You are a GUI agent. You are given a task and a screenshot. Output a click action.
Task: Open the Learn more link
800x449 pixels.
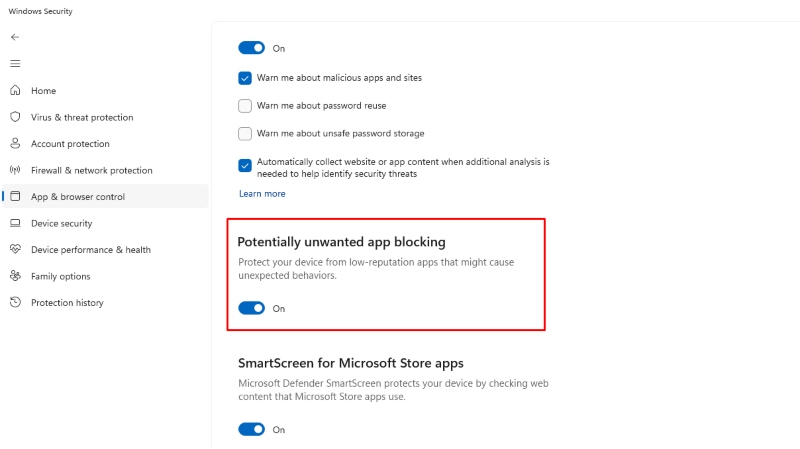tap(262, 194)
